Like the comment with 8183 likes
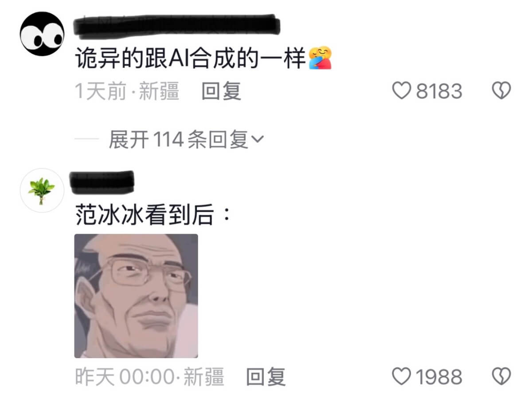Viewport: 532px width, 399px height. tap(402, 91)
